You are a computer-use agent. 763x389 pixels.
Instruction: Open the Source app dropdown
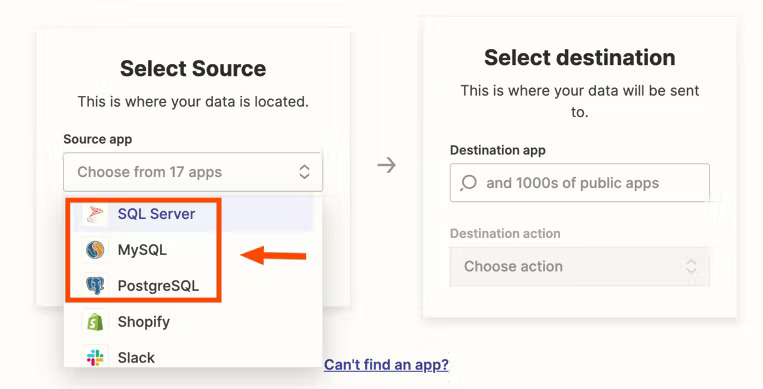[x=193, y=172]
